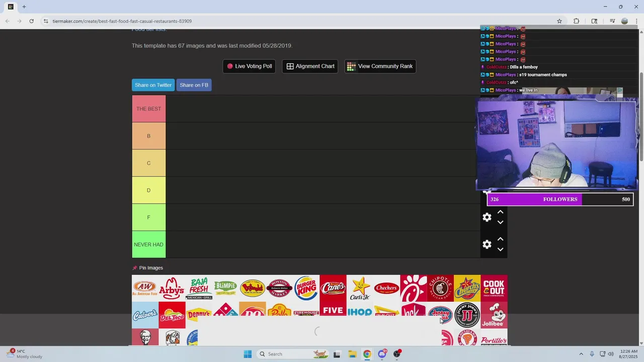Click the Checkers logo tile

(386, 288)
